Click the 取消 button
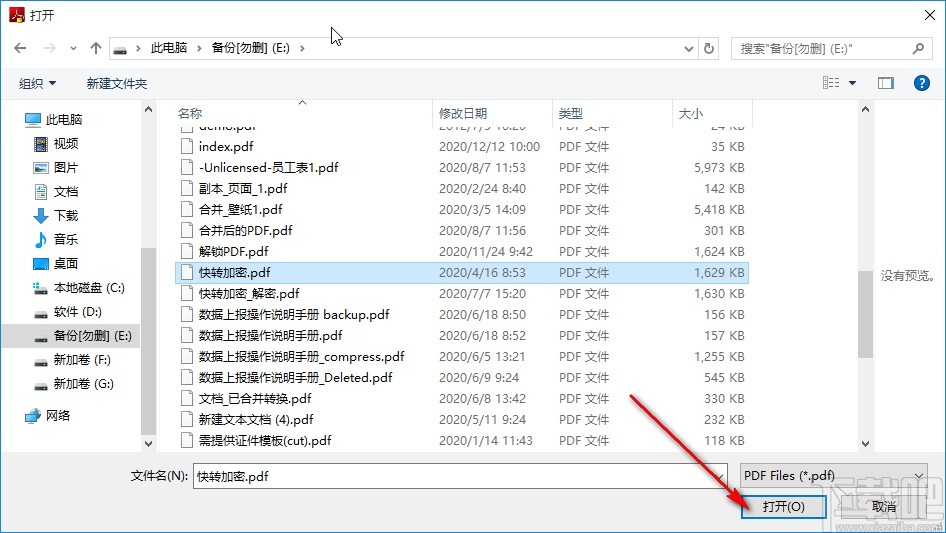Viewport: 946px width, 533px height. tap(883, 506)
